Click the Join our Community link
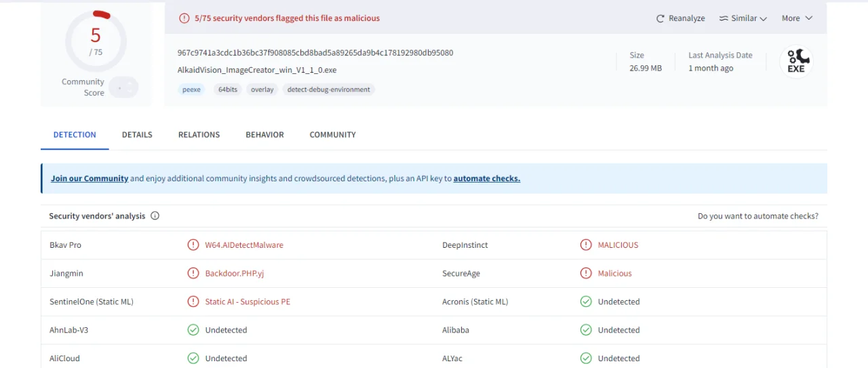Image resolution: width=868 pixels, height=368 pixels. [90, 179]
